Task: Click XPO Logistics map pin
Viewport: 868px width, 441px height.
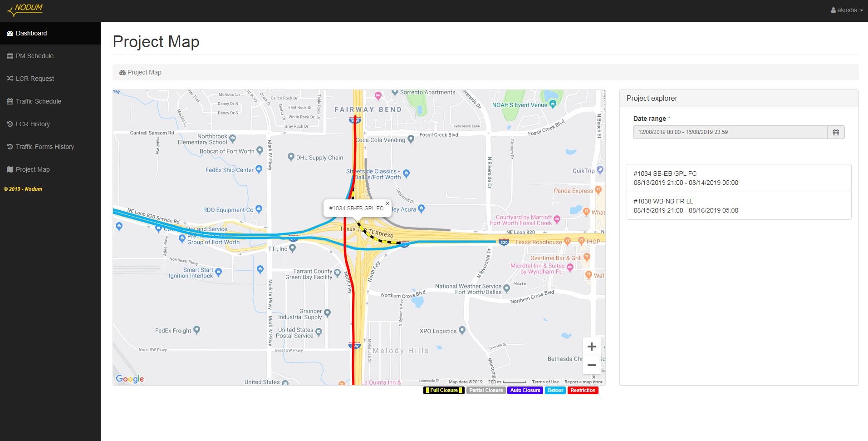Action: [462, 330]
